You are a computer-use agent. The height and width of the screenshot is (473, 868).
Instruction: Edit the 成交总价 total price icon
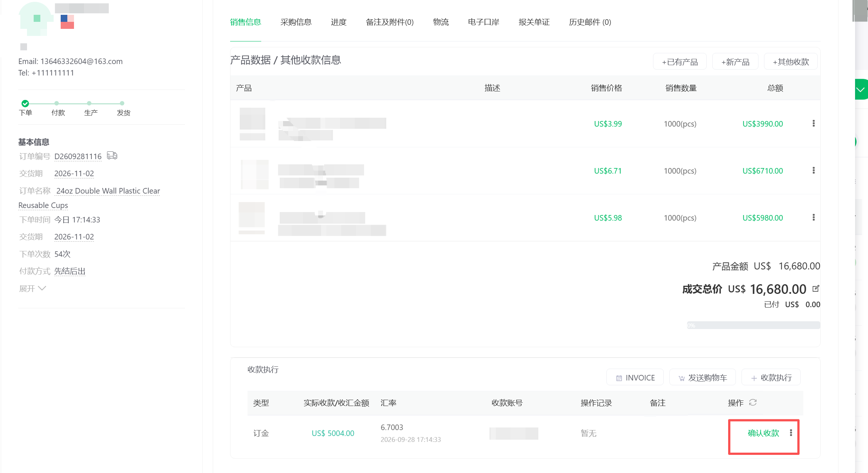click(x=816, y=288)
